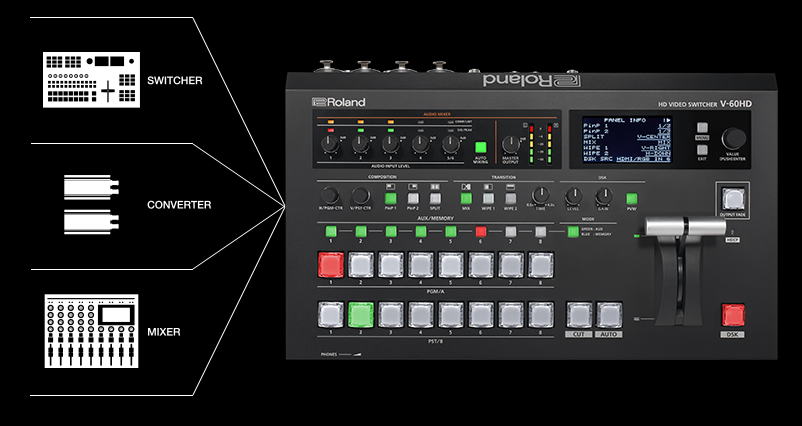Select PST/B channel 3 button

pos(391,315)
